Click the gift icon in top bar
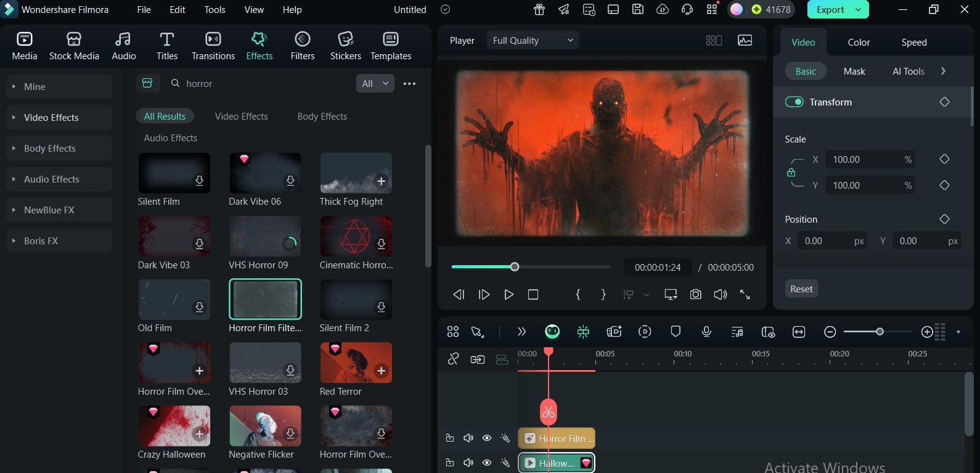The width and height of the screenshot is (980, 473). (x=539, y=9)
